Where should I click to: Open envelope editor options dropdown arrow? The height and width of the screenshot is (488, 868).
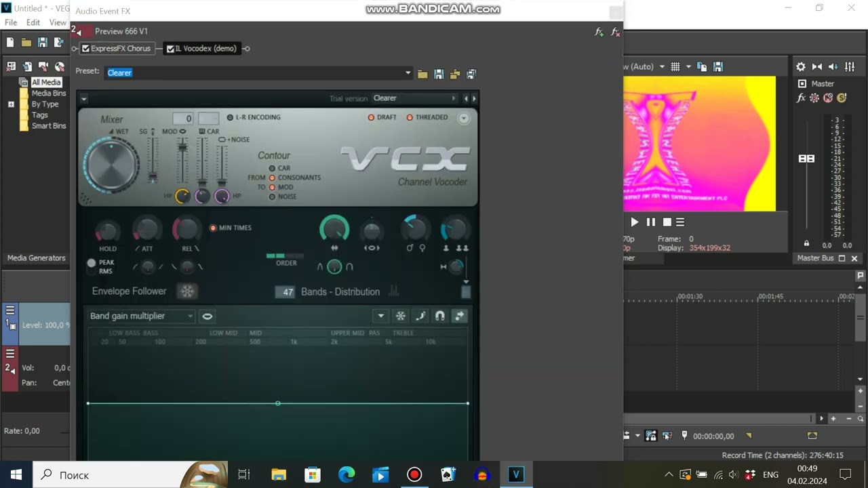[x=381, y=316]
